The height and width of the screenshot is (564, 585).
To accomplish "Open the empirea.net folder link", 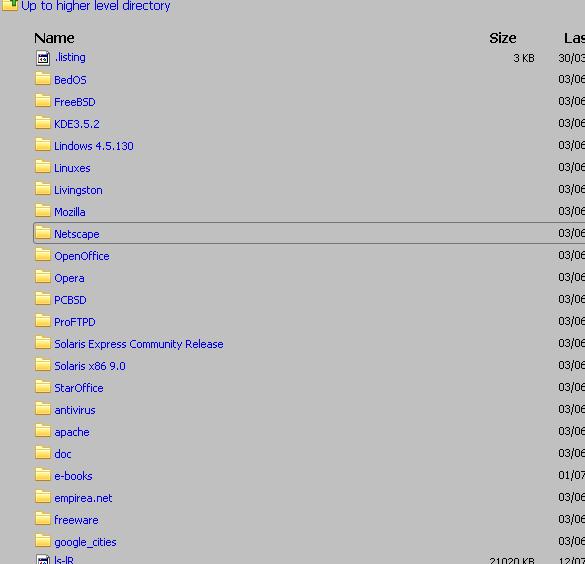I will [83, 498].
